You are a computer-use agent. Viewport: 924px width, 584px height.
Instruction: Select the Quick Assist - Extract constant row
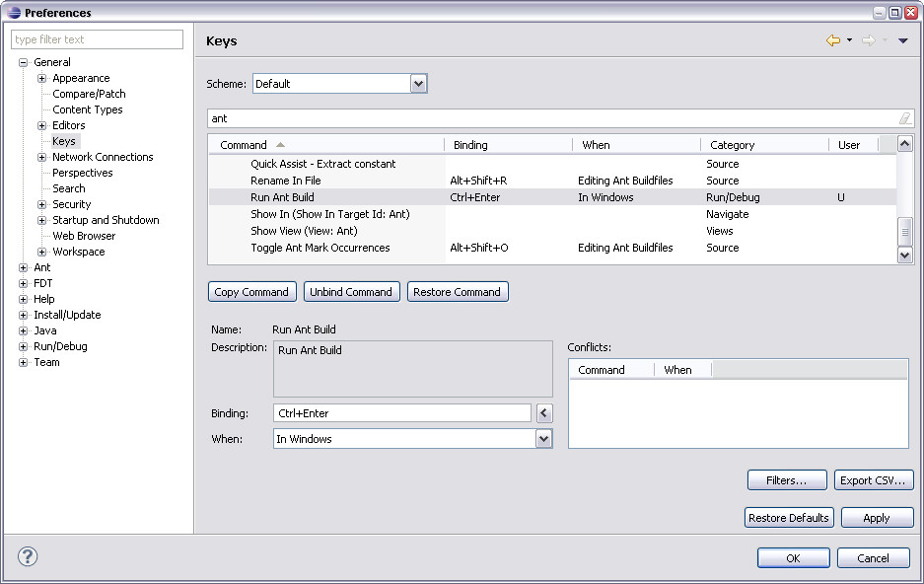pyautogui.click(x=553, y=164)
